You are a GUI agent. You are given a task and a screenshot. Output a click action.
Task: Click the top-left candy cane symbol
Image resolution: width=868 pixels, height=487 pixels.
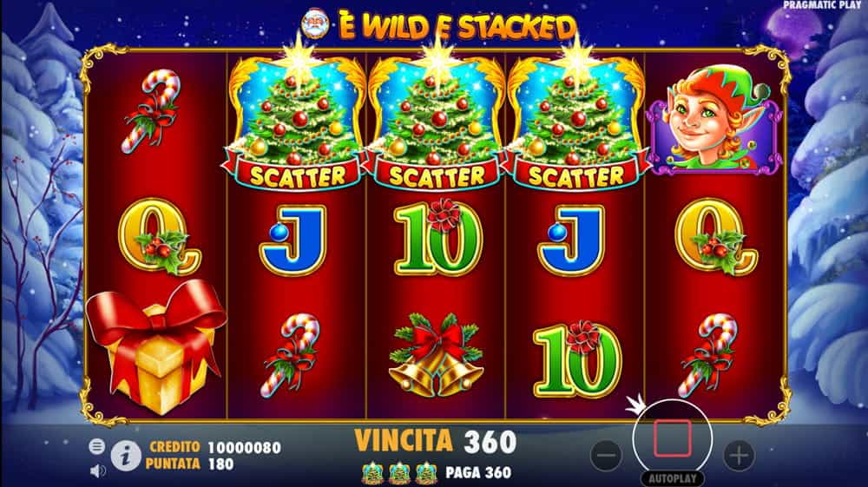click(152, 111)
